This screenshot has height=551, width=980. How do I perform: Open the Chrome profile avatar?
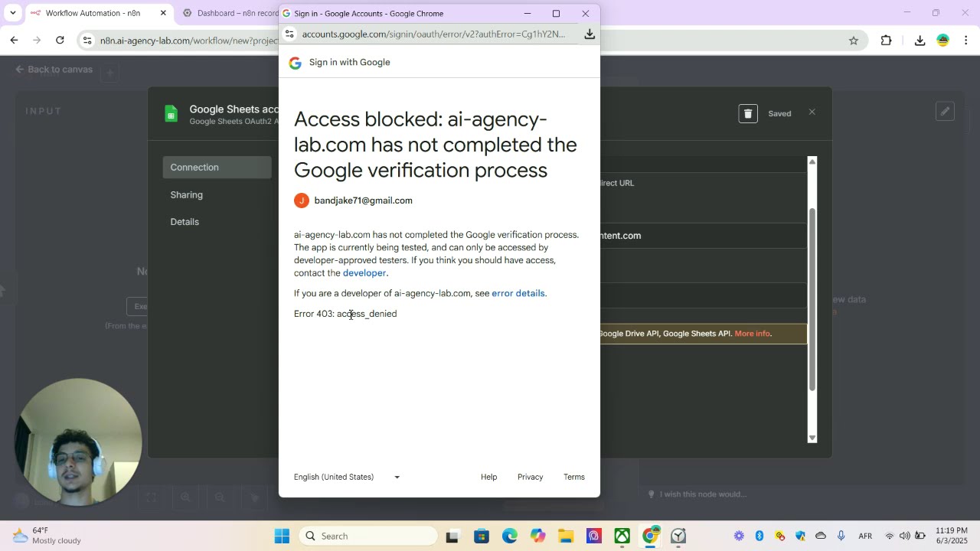point(943,41)
